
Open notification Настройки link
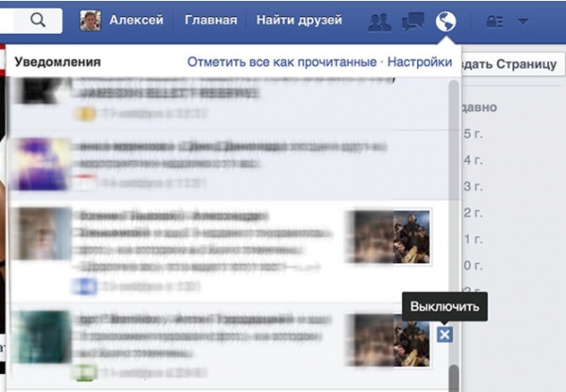tap(419, 62)
